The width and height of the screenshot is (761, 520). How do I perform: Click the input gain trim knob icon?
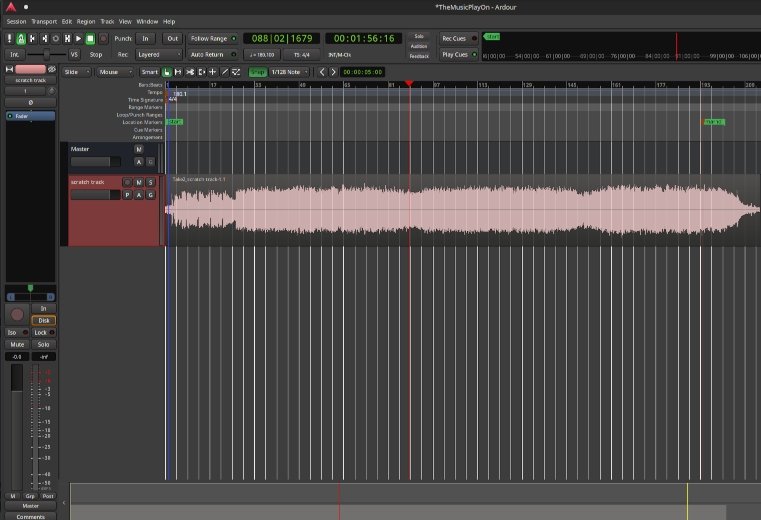pyautogui.click(x=51, y=91)
